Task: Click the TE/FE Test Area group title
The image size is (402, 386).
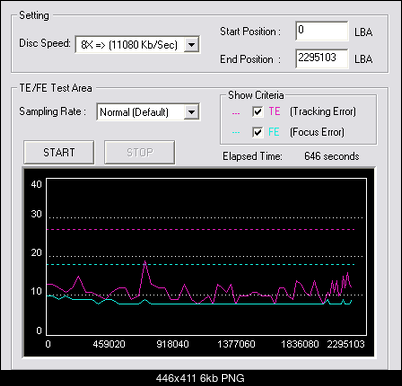Action: coord(56,88)
